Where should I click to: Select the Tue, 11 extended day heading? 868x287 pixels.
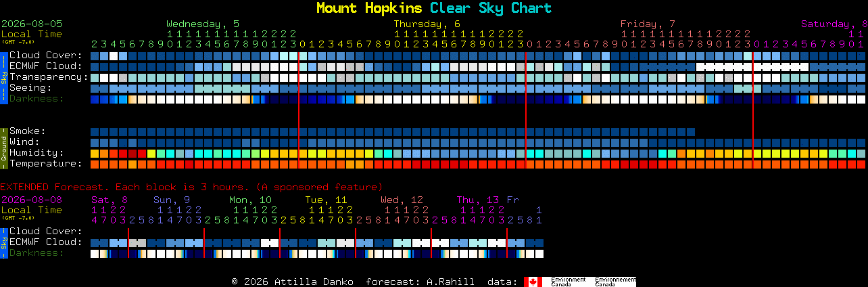(x=326, y=200)
